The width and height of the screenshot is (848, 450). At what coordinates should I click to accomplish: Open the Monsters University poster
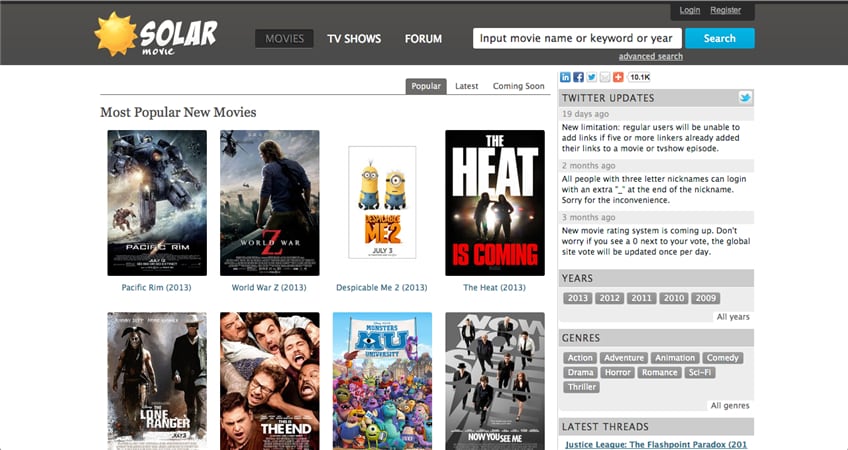coord(382,381)
